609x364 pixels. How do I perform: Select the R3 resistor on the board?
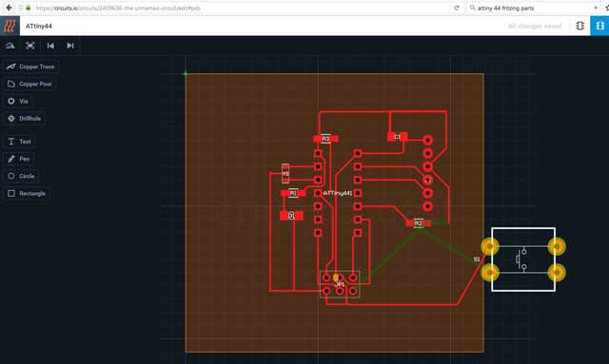(325, 139)
